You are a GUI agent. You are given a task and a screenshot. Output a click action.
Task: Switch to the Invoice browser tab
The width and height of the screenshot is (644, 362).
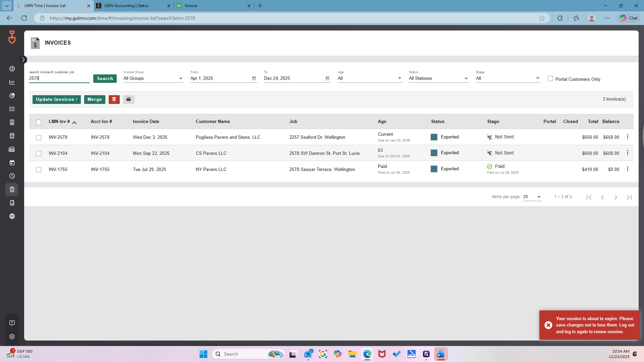[x=213, y=6]
